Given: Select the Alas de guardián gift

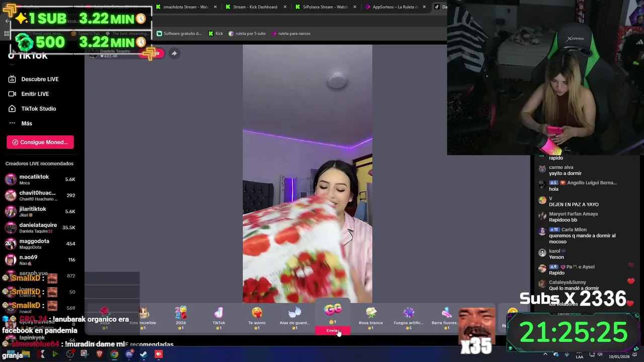Looking at the screenshot, I should coord(294,318).
